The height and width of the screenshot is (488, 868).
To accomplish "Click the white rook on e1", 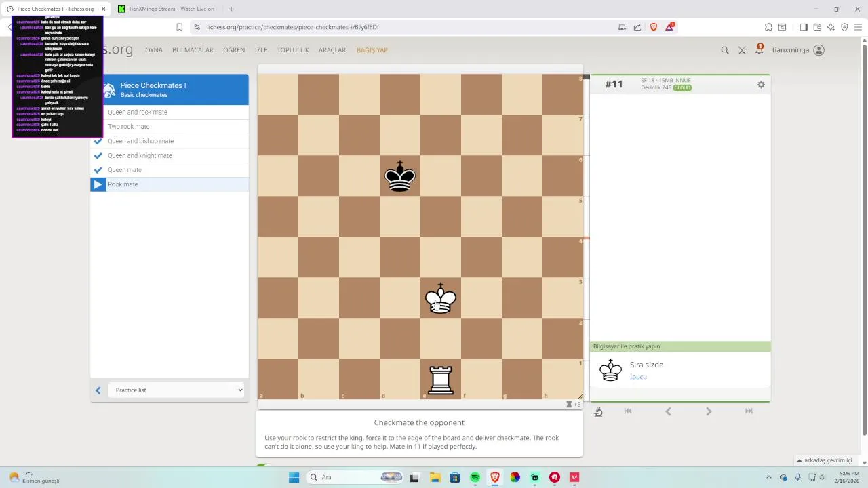I will 441,379.
